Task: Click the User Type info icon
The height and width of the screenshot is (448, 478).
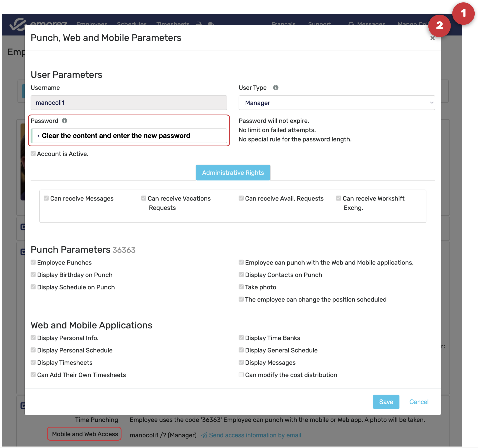Action: click(x=275, y=88)
